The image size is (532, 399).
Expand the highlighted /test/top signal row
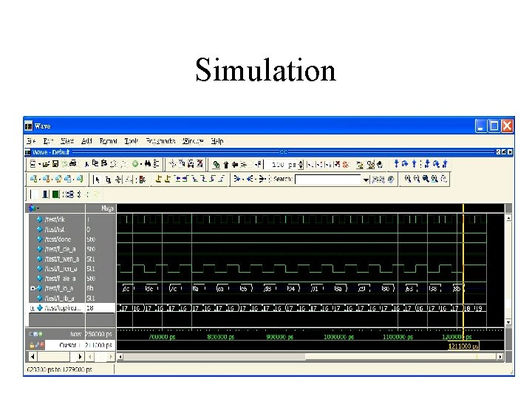coord(33,308)
